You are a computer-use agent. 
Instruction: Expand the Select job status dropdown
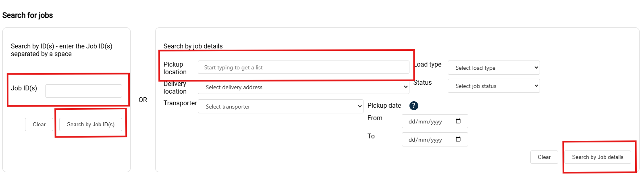[493, 86]
